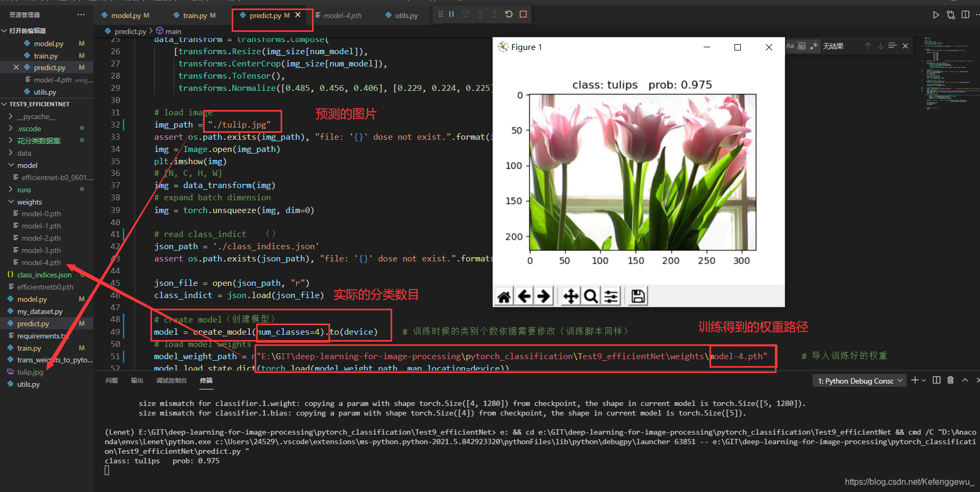Click the tulip image in Figure 1
The image size is (980, 492).
tap(643, 172)
